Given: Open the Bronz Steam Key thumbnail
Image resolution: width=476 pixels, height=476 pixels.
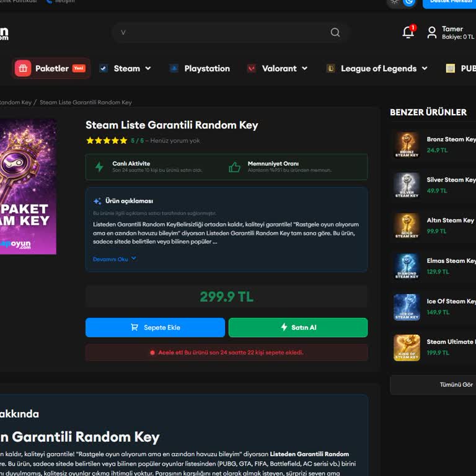Looking at the screenshot, I should coord(407,145).
